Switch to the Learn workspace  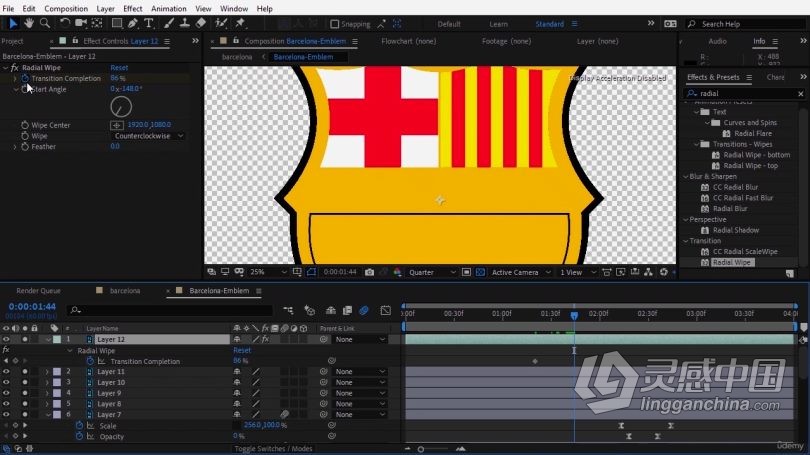coord(499,24)
